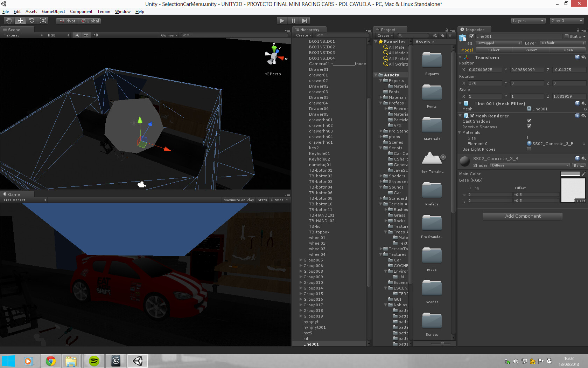Select the Scale tool in the toolbar
This screenshot has height=368, width=588.
(43, 20)
